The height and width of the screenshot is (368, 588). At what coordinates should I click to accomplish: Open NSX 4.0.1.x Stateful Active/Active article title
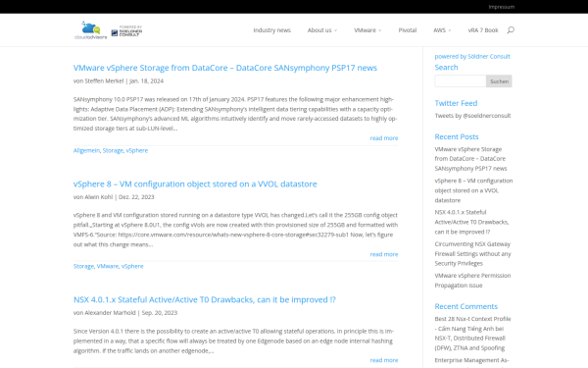[x=205, y=299]
